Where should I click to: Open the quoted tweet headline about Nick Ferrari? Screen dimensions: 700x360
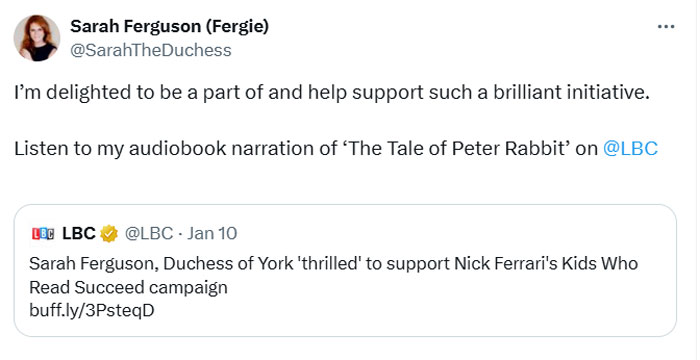pyautogui.click(x=333, y=276)
